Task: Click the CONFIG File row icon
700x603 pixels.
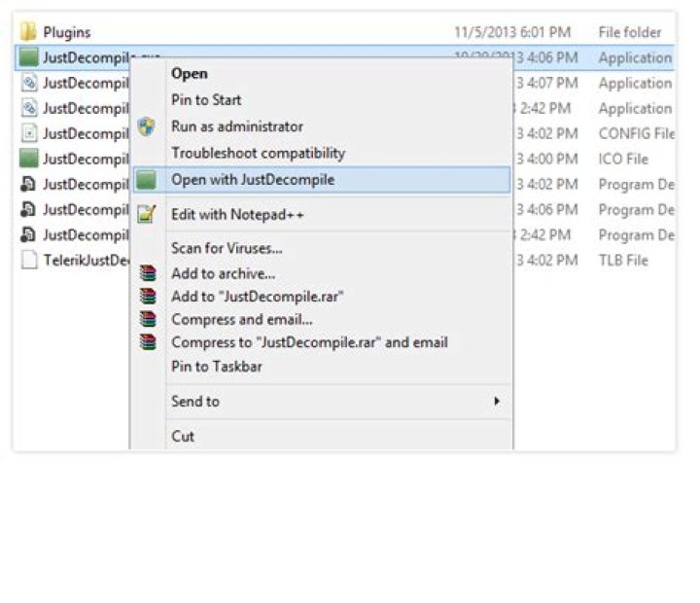Action: pyautogui.click(x=29, y=133)
